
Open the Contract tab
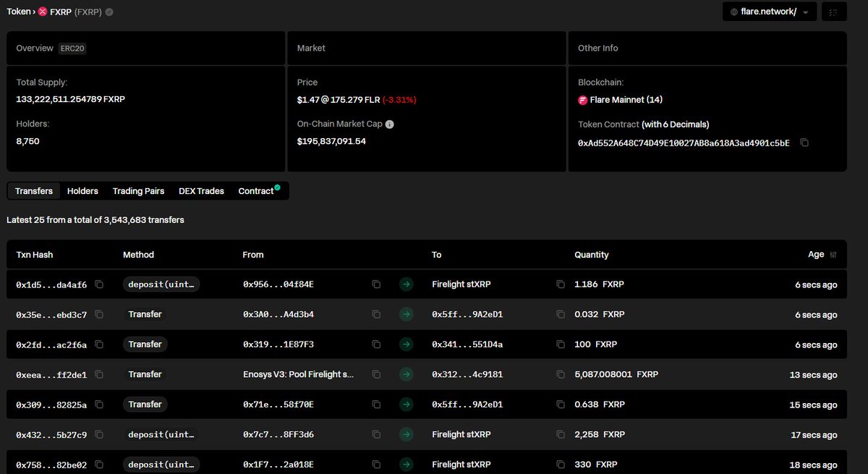tap(258, 191)
